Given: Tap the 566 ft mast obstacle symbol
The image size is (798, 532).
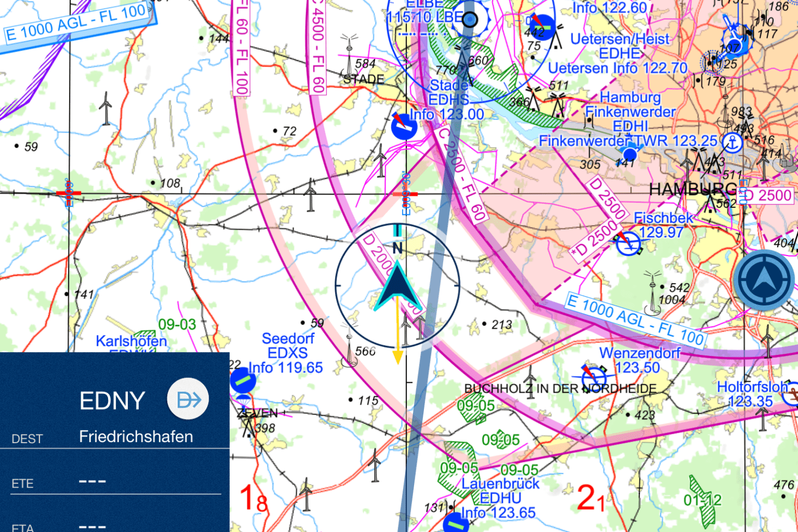Looking at the screenshot, I should [349, 349].
